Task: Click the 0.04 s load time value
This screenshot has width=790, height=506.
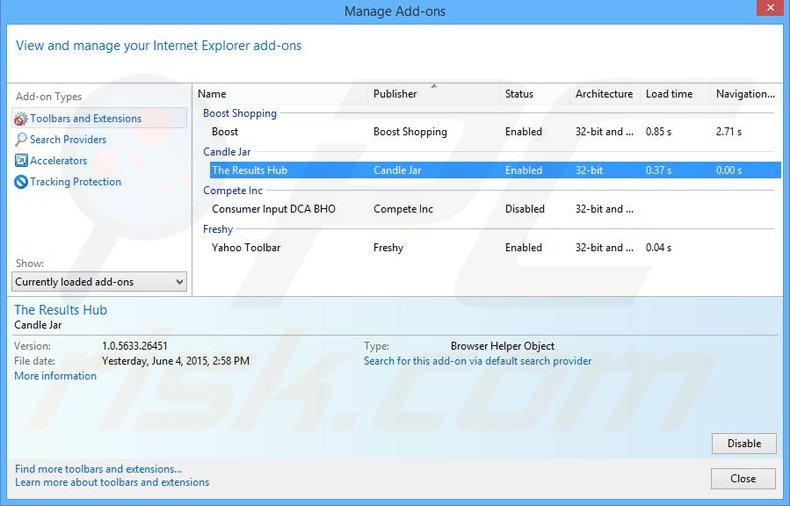Action: (x=659, y=248)
